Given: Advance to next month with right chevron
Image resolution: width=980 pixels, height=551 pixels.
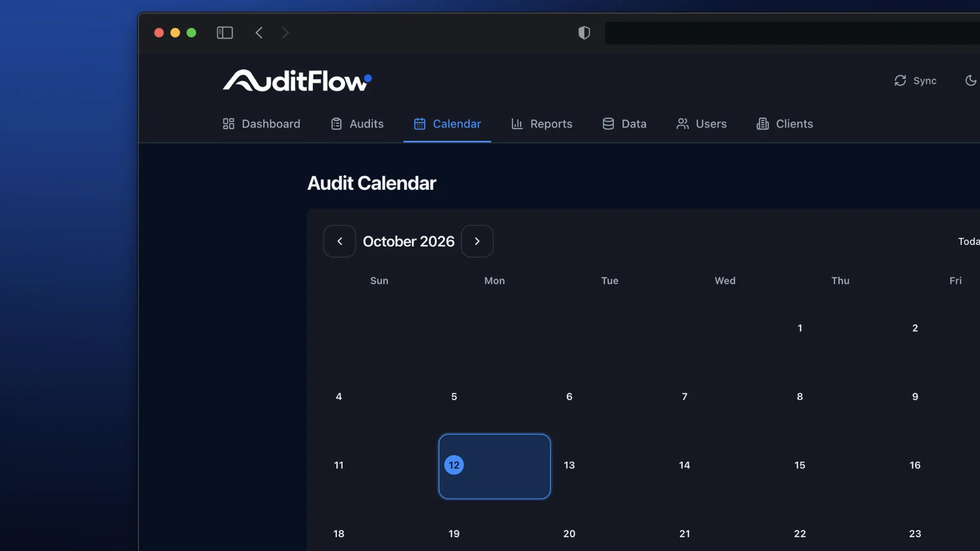Looking at the screenshot, I should (x=477, y=241).
